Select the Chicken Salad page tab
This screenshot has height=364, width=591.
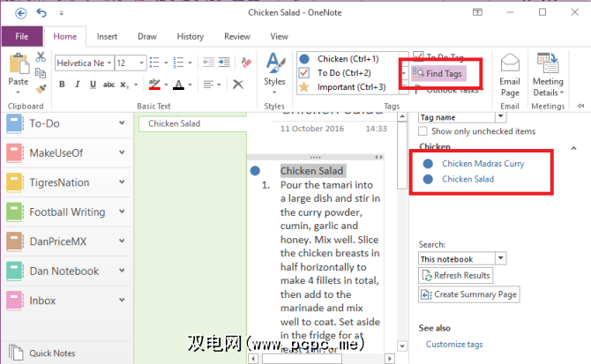click(x=192, y=124)
